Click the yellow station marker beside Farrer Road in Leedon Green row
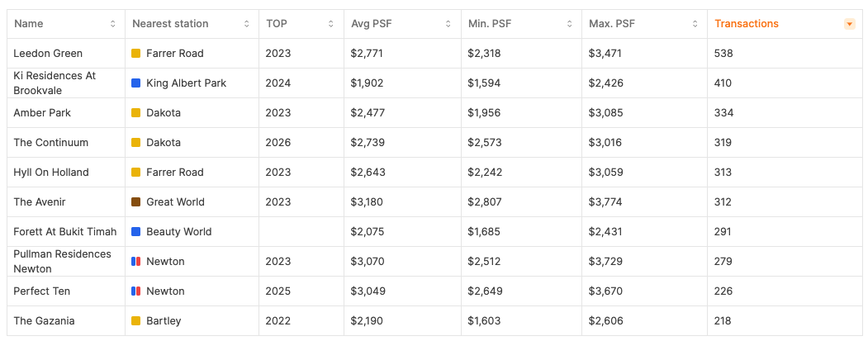The image size is (868, 341). tap(135, 54)
